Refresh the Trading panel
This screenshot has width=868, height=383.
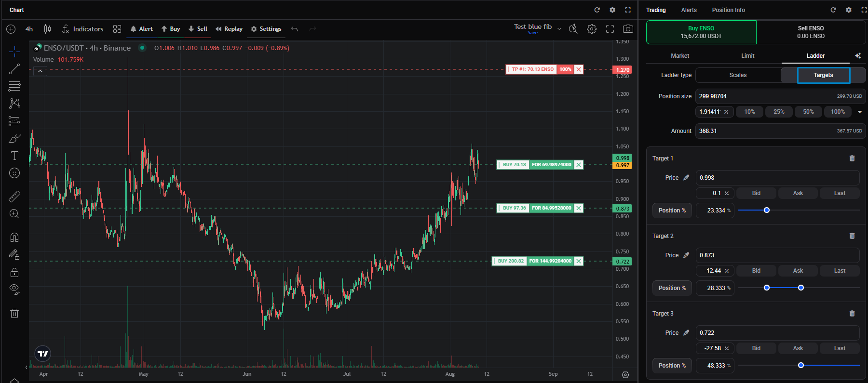coord(833,10)
